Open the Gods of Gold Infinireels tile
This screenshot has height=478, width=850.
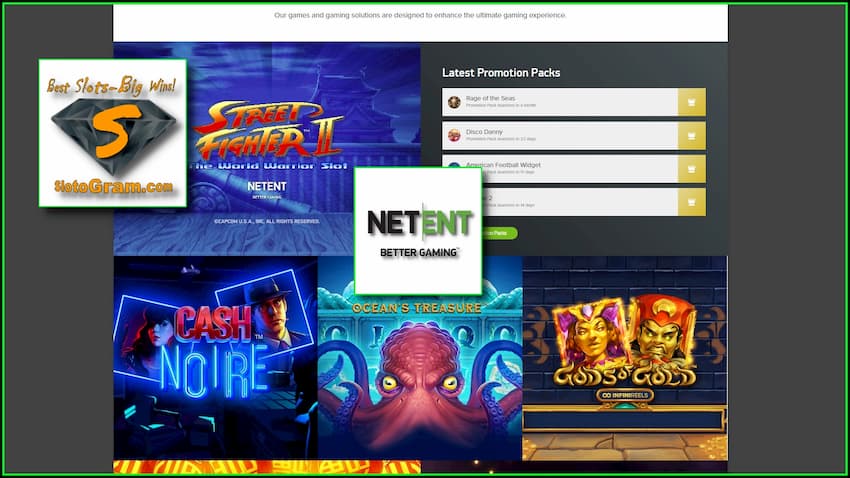[624, 358]
